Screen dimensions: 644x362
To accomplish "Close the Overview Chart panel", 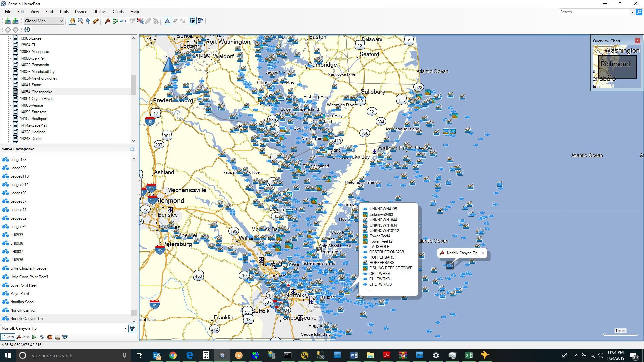I will tap(637, 41).
